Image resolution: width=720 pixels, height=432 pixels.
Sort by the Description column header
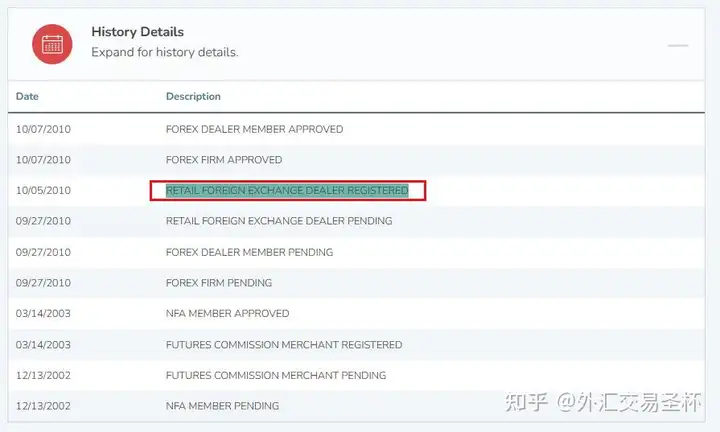(x=193, y=96)
